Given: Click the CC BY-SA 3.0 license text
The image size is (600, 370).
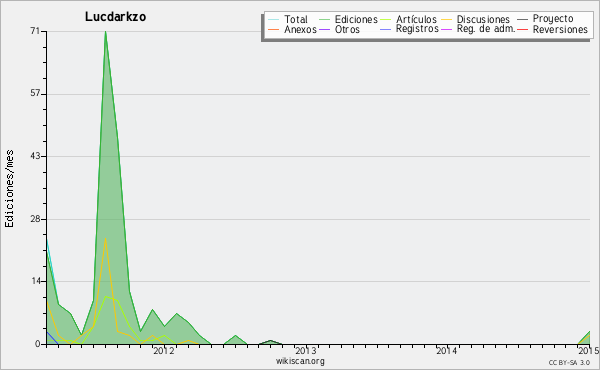Looking at the screenshot, I should (x=569, y=362).
